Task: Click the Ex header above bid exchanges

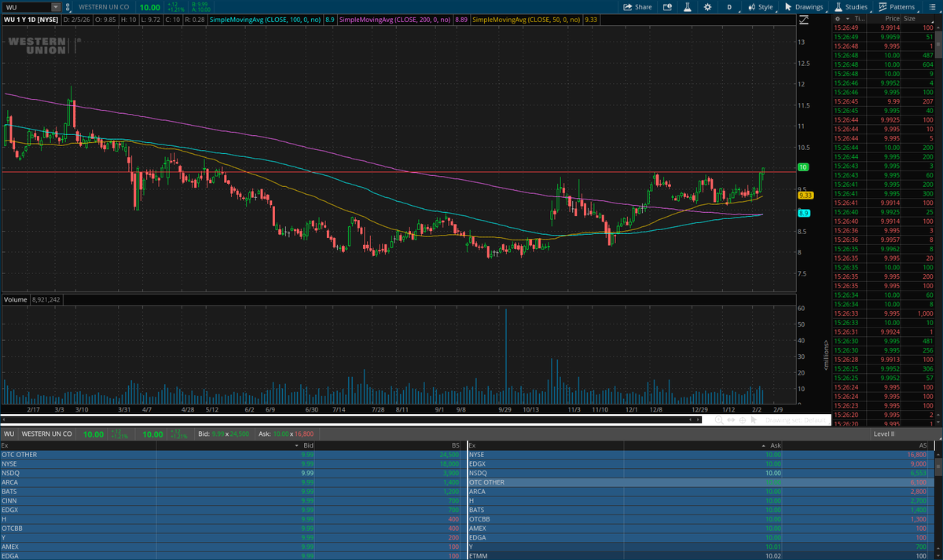Action: click(x=5, y=445)
